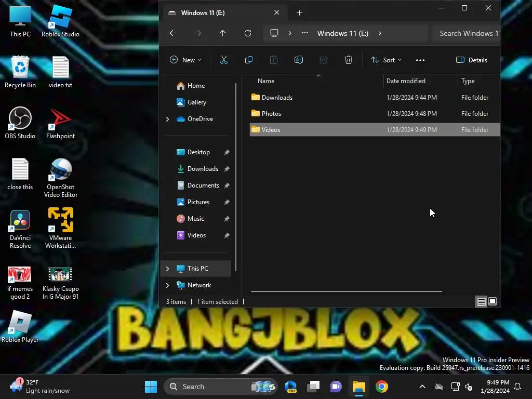The height and width of the screenshot is (399, 532).
Task: Click the Rename icon in toolbar
Action: click(x=299, y=60)
